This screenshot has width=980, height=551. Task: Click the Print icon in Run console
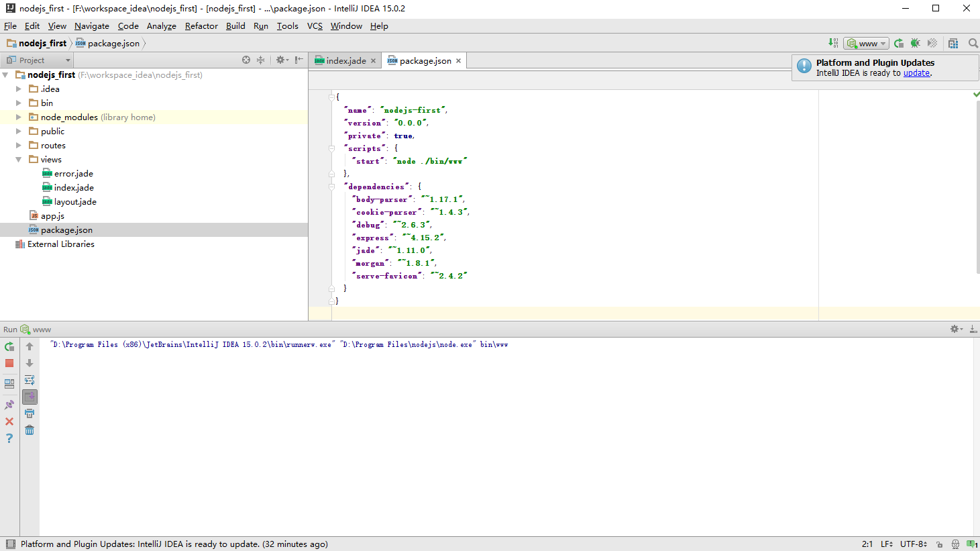pos(30,413)
